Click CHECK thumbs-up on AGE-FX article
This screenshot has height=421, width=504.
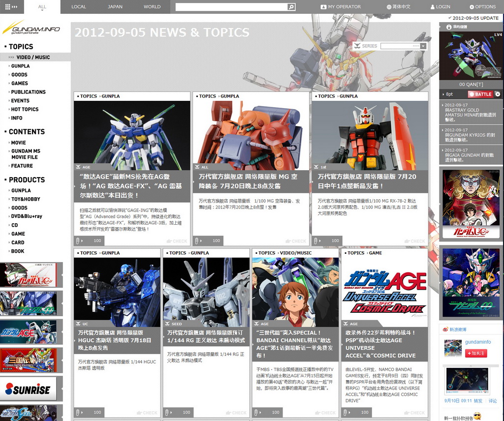(x=177, y=241)
